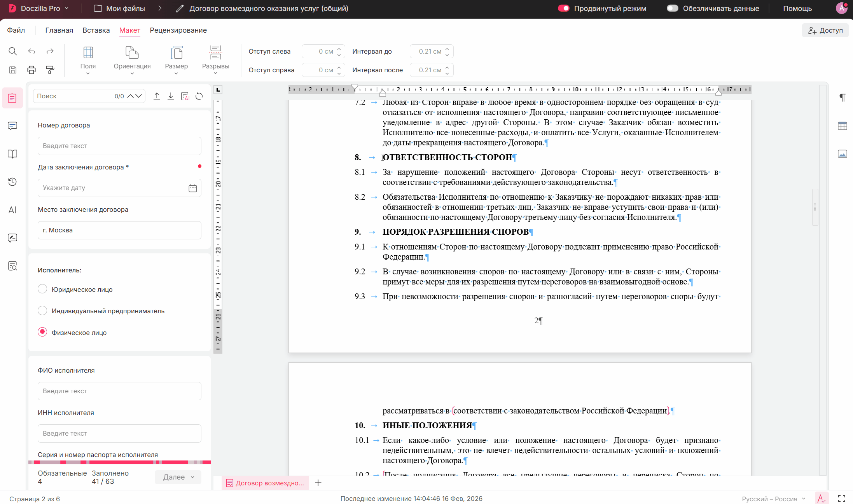Toggle Продвинутый режим switch
853x504 pixels.
click(563, 8)
